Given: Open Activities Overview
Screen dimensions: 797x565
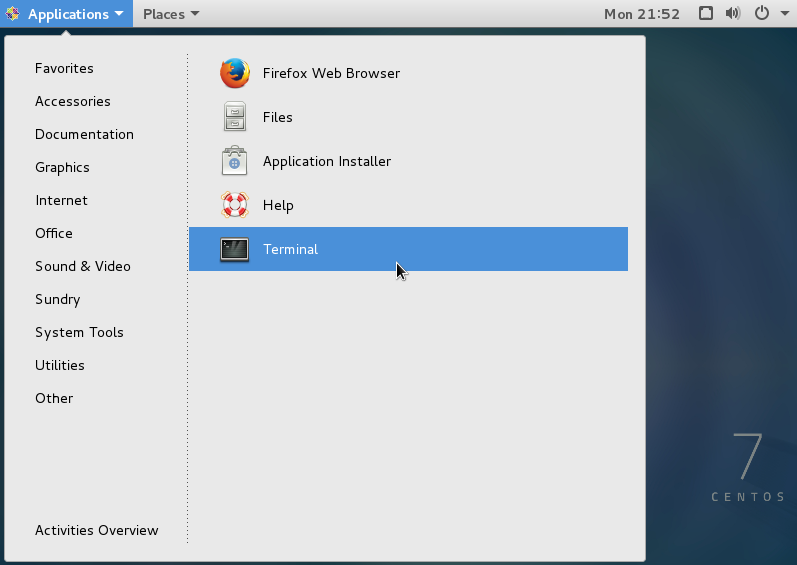Looking at the screenshot, I should (x=97, y=530).
